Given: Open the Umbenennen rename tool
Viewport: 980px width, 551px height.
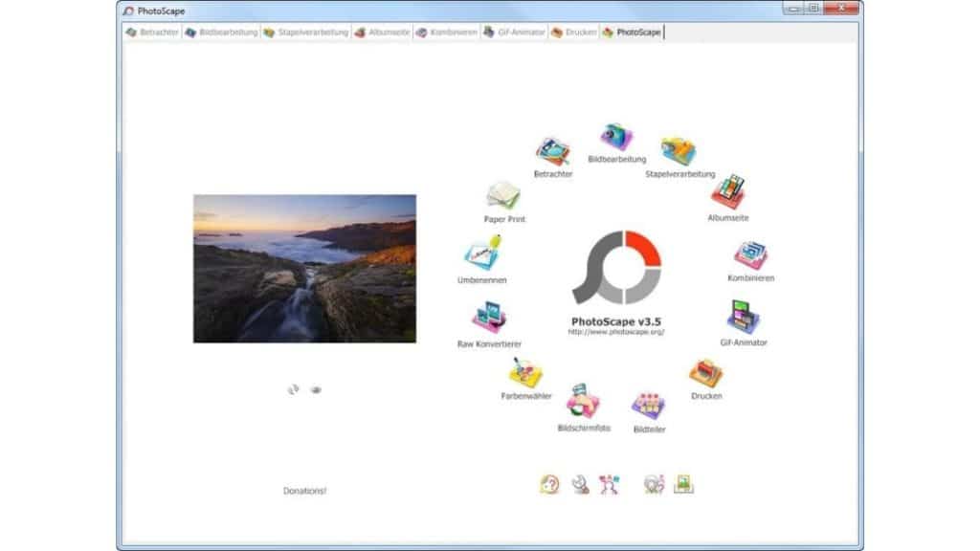Looking at the screenshot, I should coord(482,253).
